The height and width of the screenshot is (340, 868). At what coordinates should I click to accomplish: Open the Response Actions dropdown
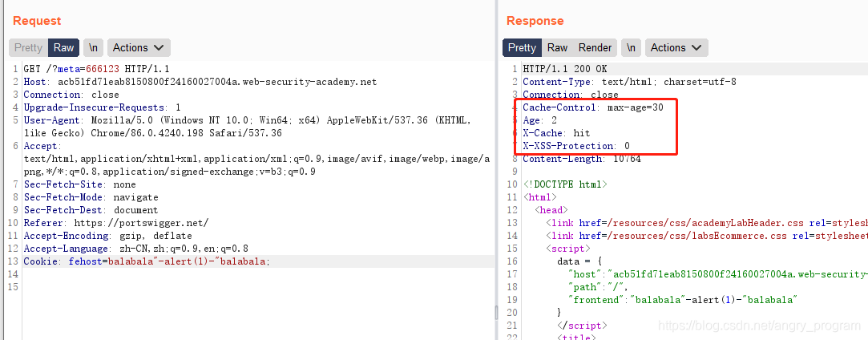click(x=676, y=47)
